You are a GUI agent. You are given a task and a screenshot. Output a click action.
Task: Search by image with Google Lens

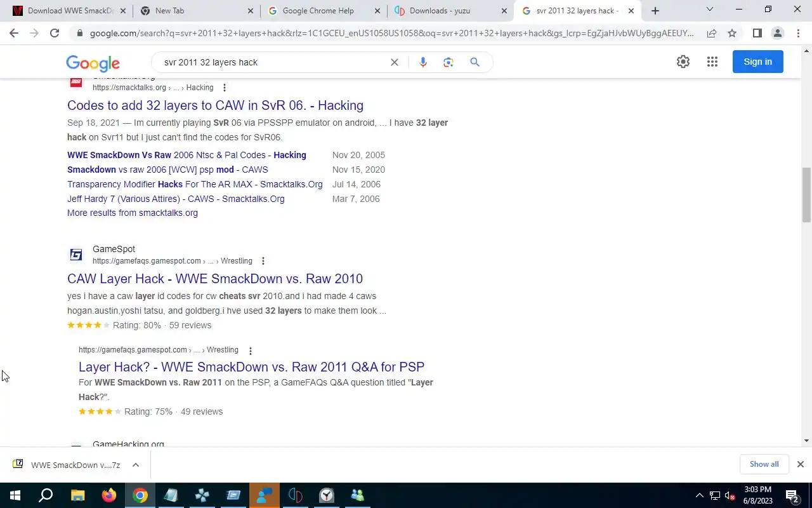[449, 62]
